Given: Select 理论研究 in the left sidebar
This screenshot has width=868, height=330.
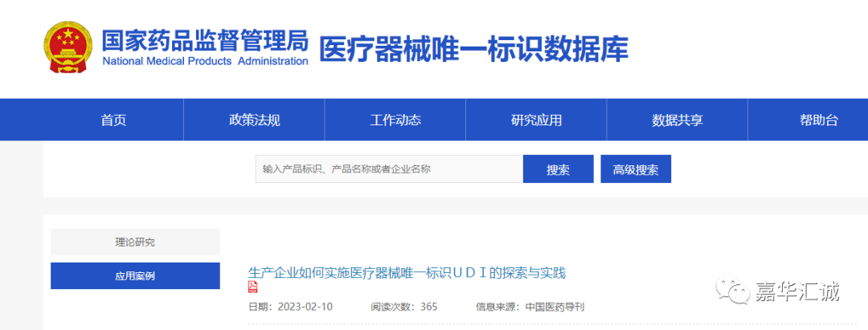Looking at the screenshot, I should coord(135,242).
